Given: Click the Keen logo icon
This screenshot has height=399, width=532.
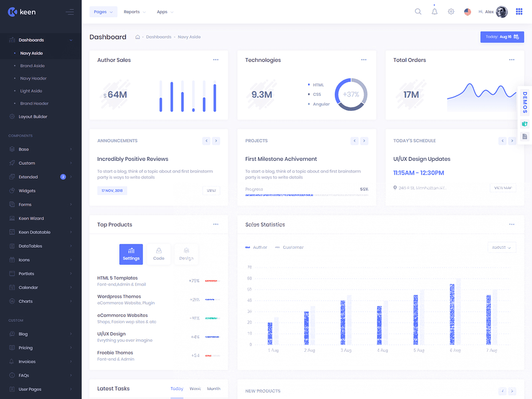Looking at the screenshot, I should click(12, 12).
